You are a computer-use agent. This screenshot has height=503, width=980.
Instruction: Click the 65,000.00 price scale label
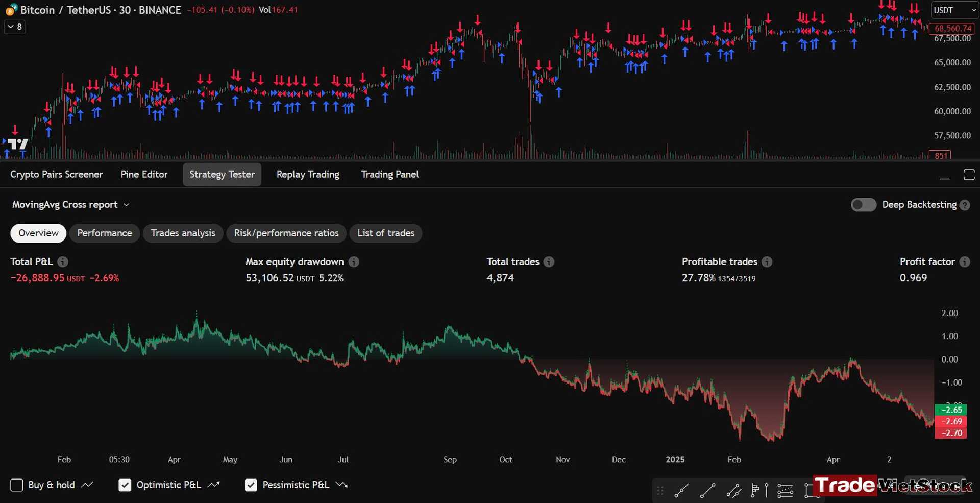pyautogui.click(x=952, y=62)
